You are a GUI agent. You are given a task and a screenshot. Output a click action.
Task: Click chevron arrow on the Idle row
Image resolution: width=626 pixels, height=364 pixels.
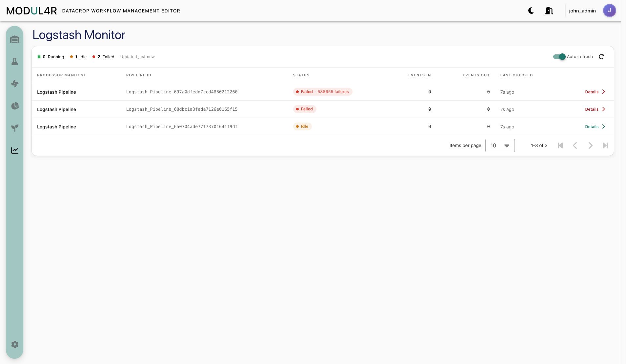[x=604, y=126]
